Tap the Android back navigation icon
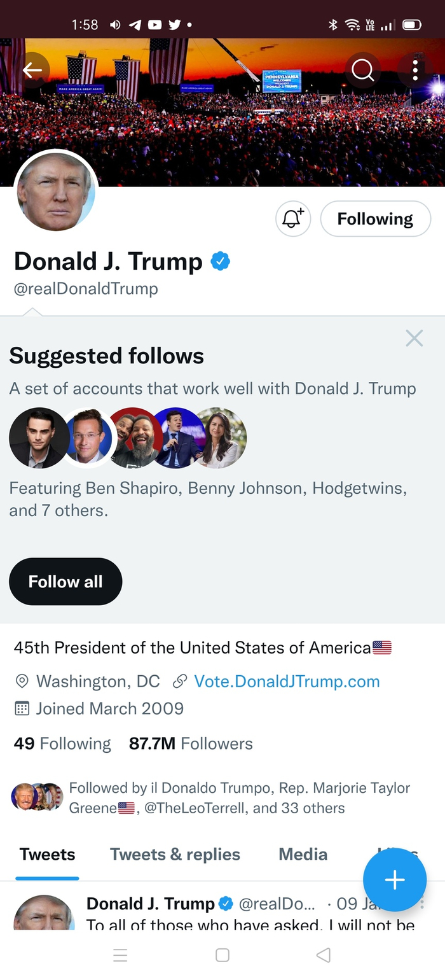The height and width of the screenshot is (980, 445). pos(324,955)
